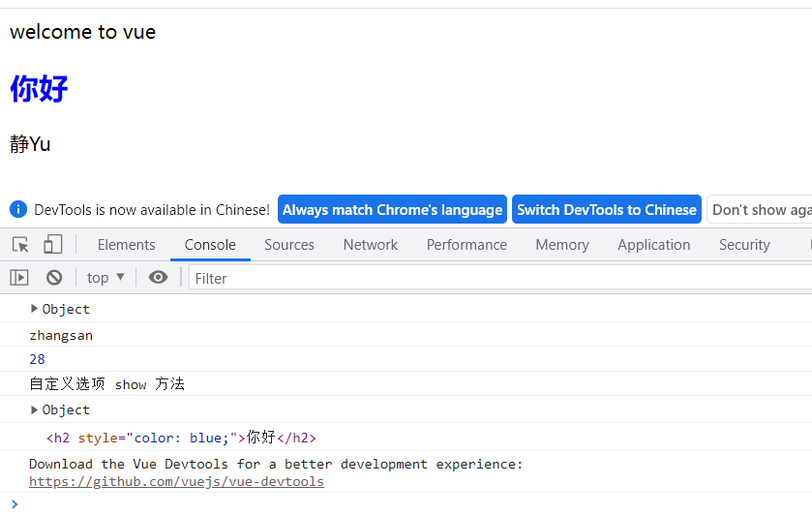Image resolution: width=812 pixels, height=515 pixels.
Task: Click Always match Chrome's language button
Action: point(392,210)
